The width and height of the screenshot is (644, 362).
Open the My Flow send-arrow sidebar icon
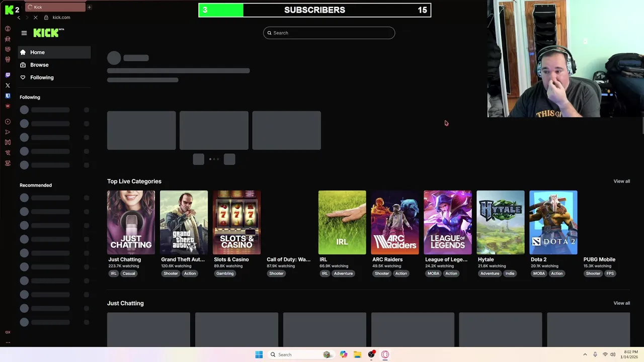click(x=8, y=132)
